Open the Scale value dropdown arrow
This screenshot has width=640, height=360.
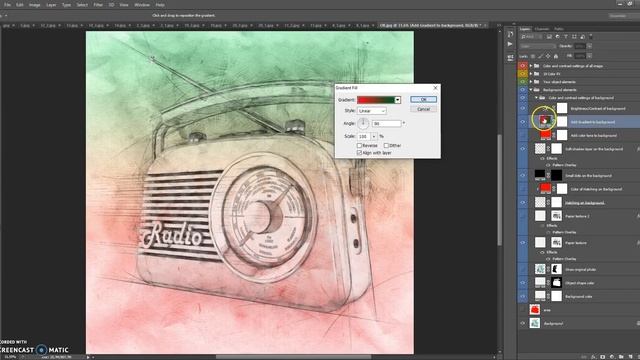point(374,136)
